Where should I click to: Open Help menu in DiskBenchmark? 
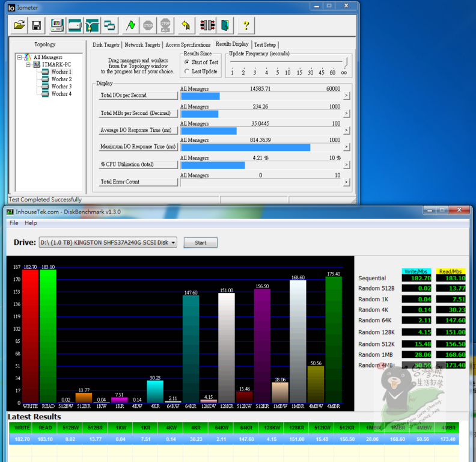[31, 223]
